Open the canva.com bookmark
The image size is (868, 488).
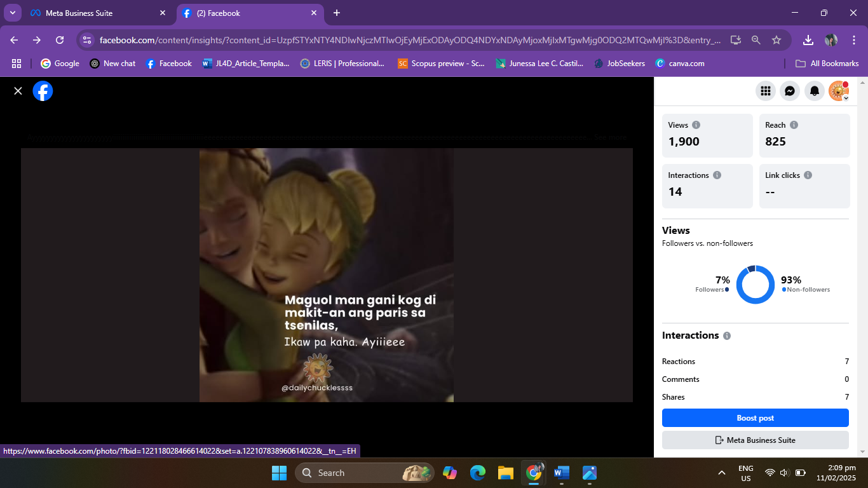(x=680, y=64)
